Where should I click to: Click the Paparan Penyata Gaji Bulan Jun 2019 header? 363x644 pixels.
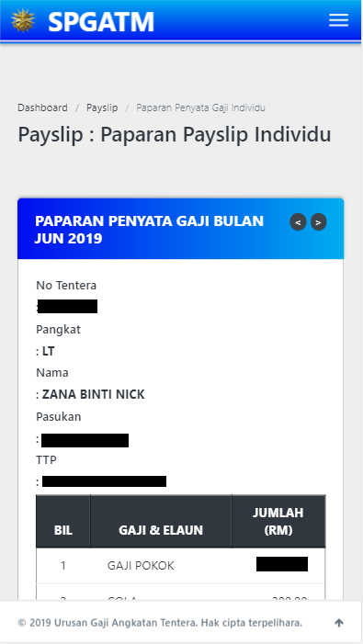click(x=149, y=230)
